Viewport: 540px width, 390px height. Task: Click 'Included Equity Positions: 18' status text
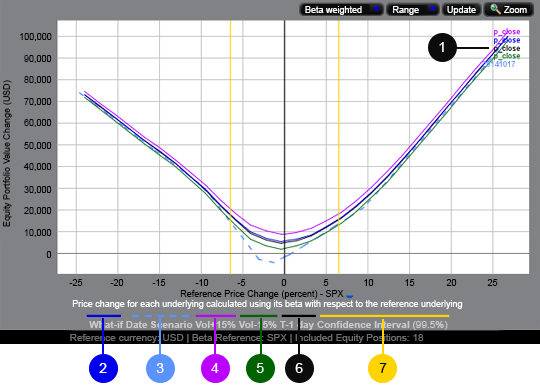pyautogui.click(x=359, y=338)
